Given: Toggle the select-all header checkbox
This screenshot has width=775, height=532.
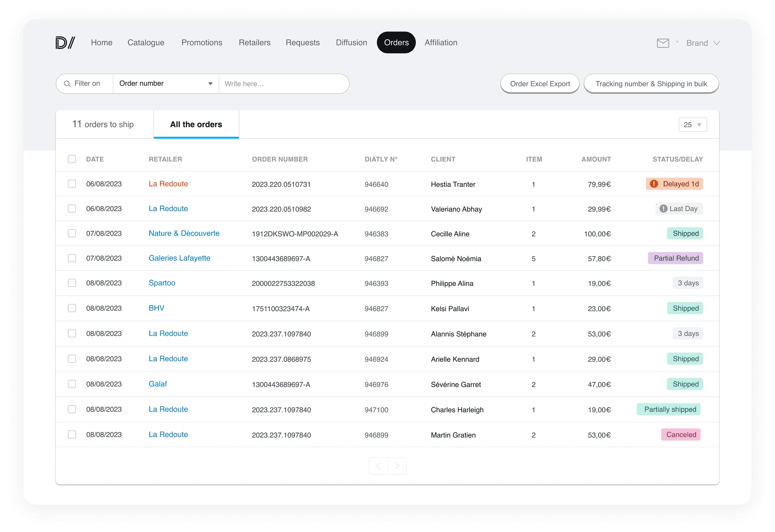Looking at the screenshot, I should (x=72, y=159).
